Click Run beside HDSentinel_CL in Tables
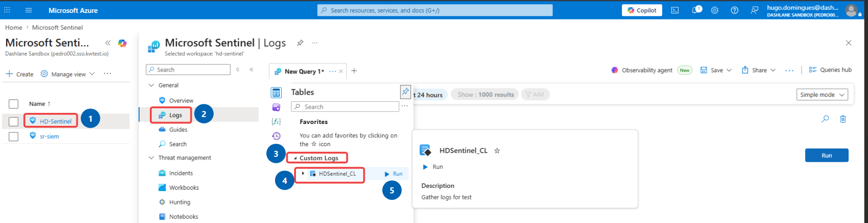Screen dimensions: 868x223 click(394, 174)
